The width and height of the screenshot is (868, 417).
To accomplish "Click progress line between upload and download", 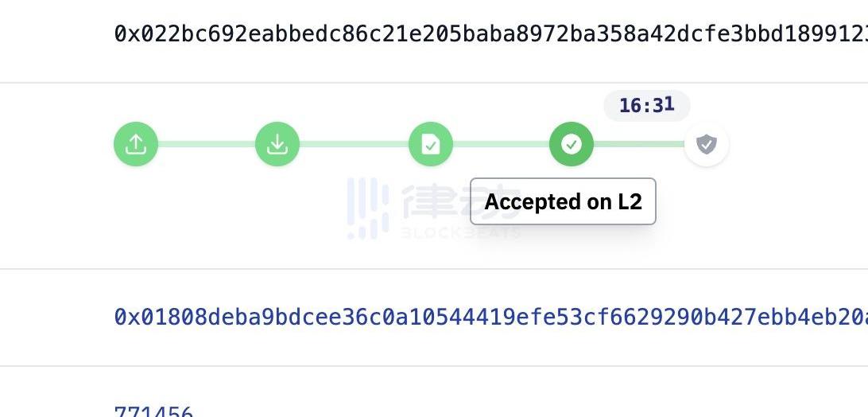I will click(207, 144).
